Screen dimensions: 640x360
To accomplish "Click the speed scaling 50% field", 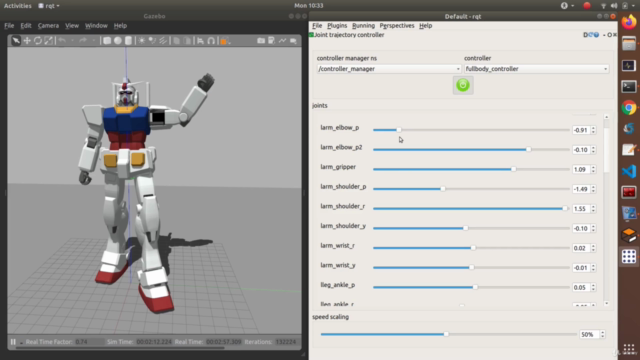I will point(589,334).
